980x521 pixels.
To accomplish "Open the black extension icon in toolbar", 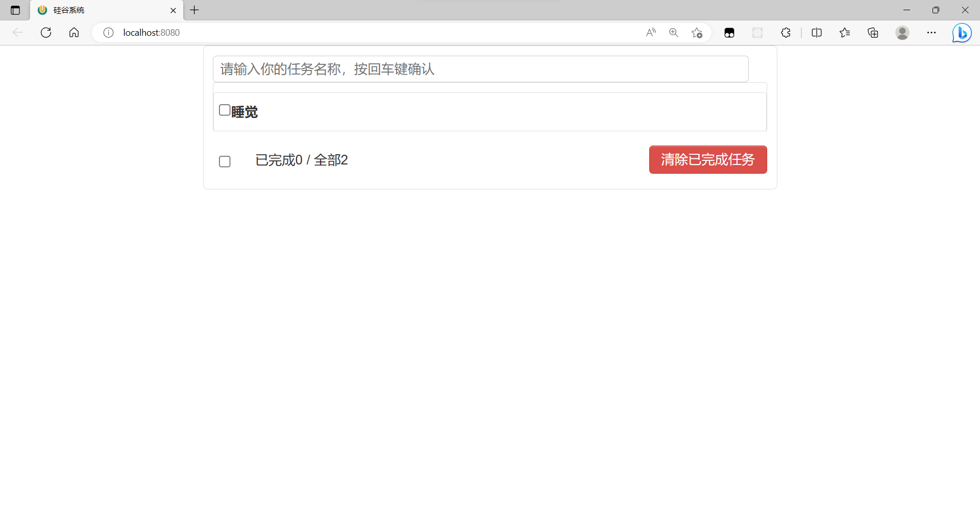I will pyautogui.click(x=729, y=33).
